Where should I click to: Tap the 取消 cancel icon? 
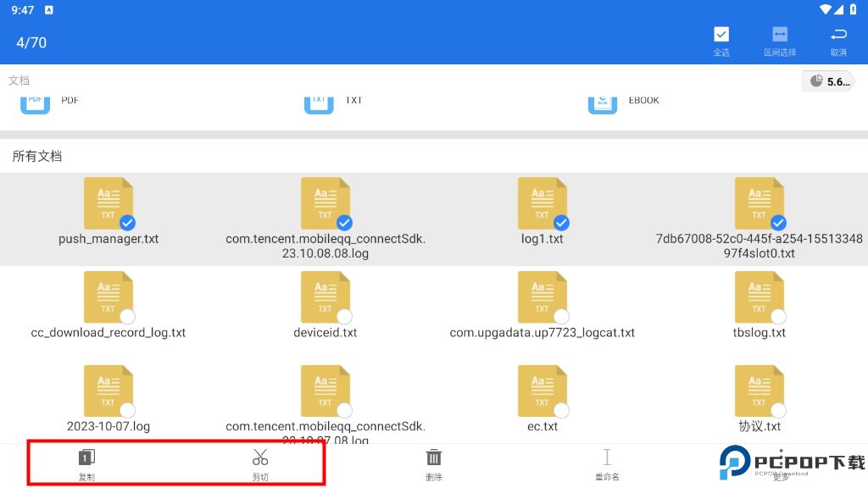(838, 35)
